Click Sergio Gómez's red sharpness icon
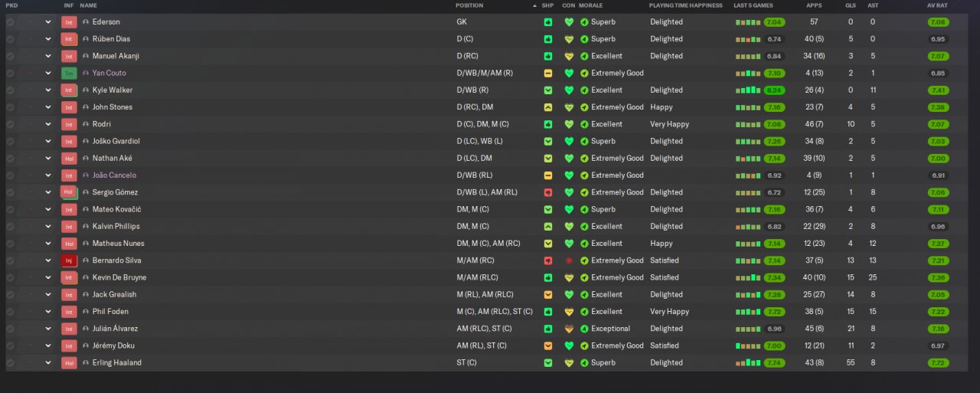Image resolution: width=980 pixels, height=393 pixels. 548,192
